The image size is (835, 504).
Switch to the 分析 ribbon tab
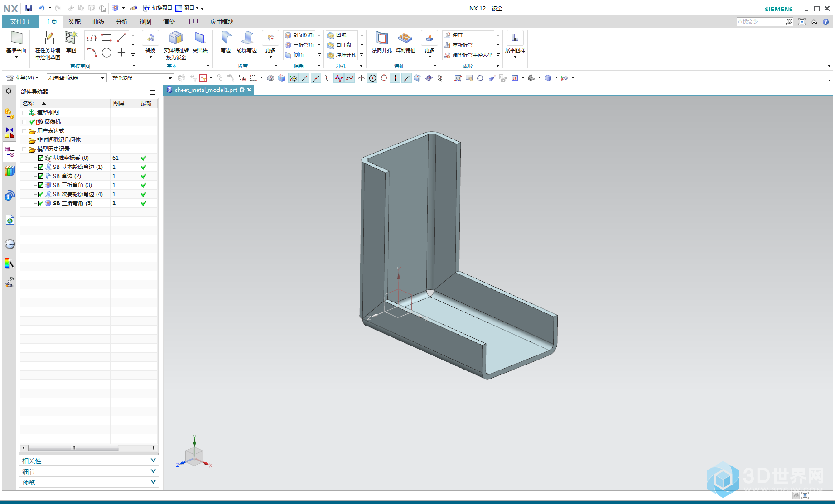pos(122,22)
